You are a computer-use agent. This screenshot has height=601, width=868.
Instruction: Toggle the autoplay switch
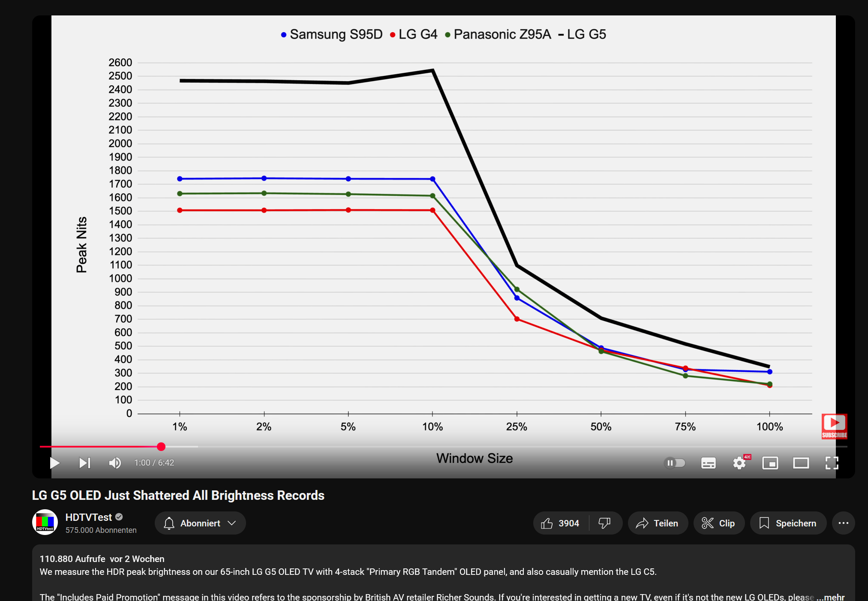click(675, 463)
